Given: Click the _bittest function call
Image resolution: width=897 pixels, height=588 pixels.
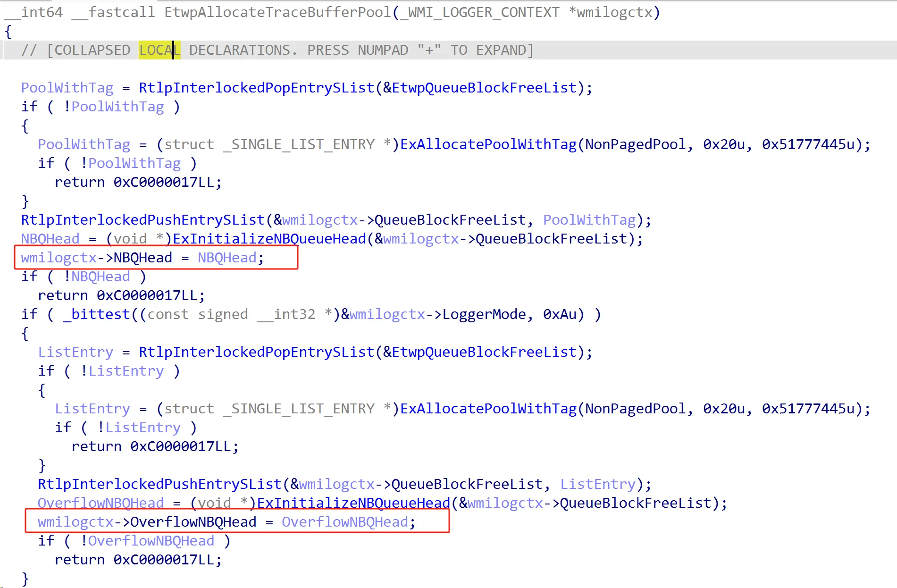Looking at the screenshot, I should pyautogui.click(x=96, y=314).
